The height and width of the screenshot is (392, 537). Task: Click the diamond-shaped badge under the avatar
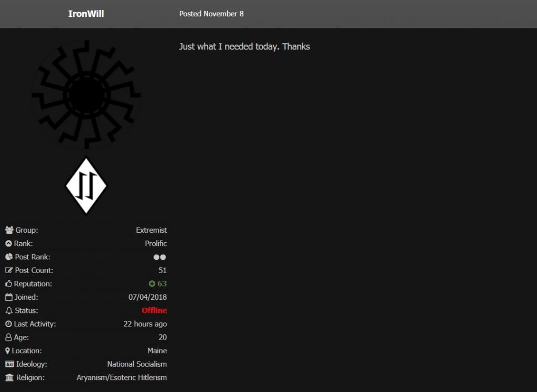click(86, 186)
